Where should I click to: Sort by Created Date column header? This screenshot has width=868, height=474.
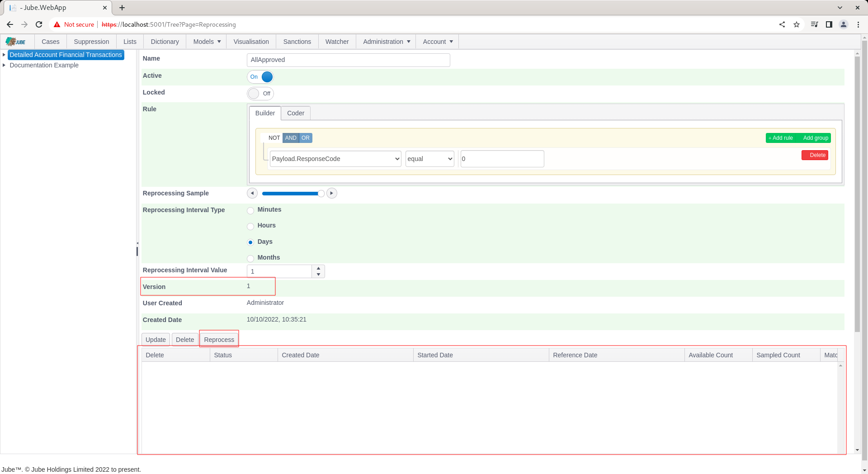tap(345, 355)
